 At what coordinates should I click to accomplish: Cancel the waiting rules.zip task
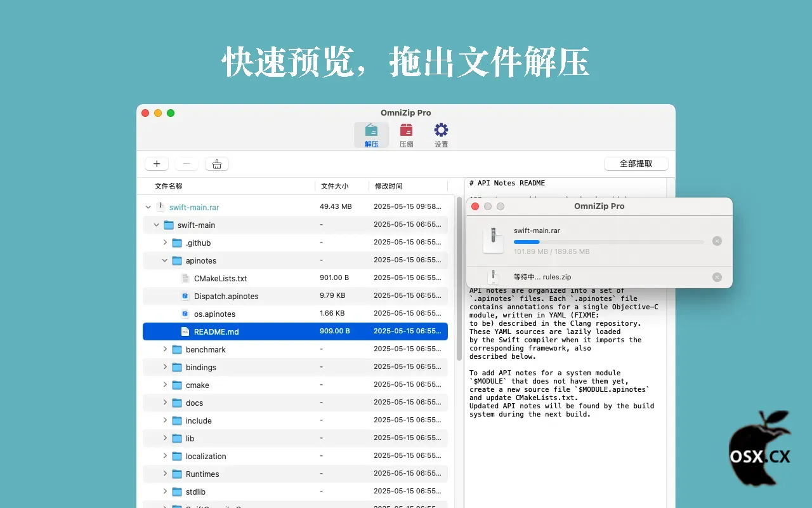pyautogui.click(x=717, y=277)
